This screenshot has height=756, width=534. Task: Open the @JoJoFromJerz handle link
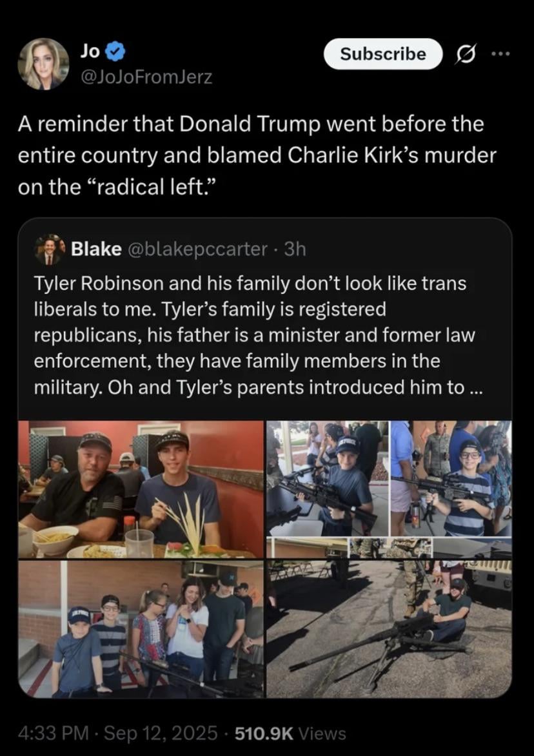point(146,77)
